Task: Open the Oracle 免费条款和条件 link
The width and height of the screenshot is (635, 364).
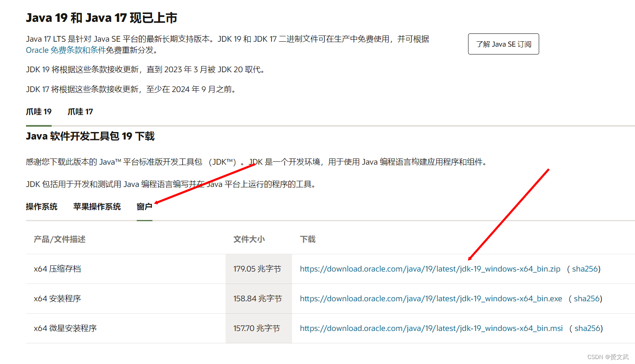Action: [66, 50]
